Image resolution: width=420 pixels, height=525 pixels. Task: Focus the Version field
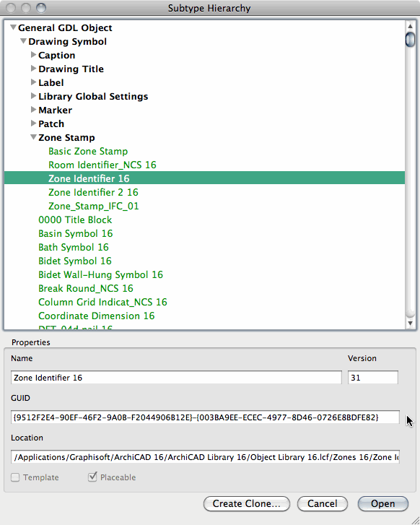click(373, 378)
